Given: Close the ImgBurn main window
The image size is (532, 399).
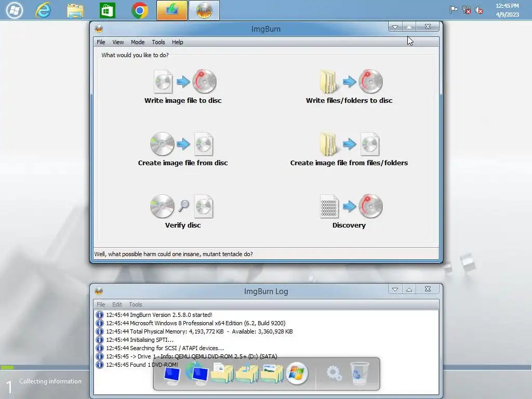Looking at the screenshot, I should pyautogui.click(x=428, y=26).
